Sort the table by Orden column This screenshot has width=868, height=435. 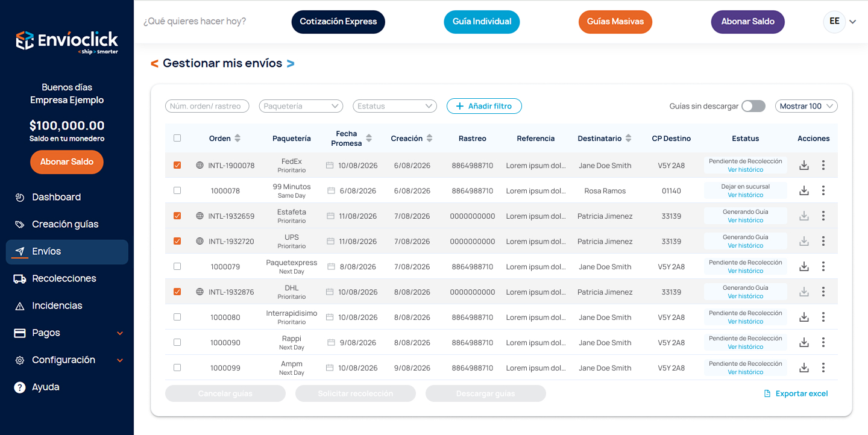237,139
